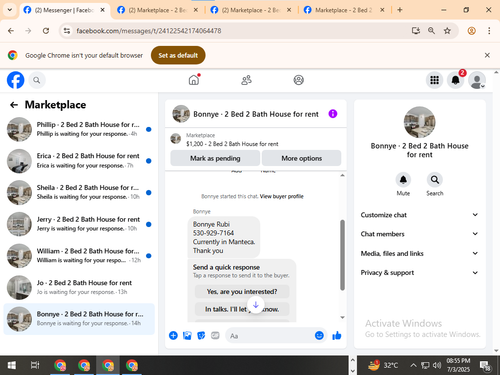View site information icon in address bar
The height and width of the screenshot is (375, 500).
(x=67, y=31)
